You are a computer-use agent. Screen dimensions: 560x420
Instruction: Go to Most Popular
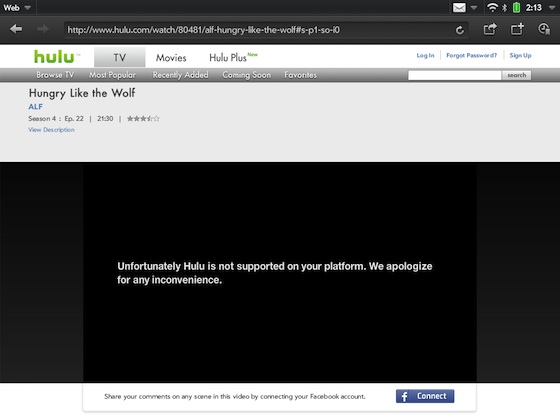[112, 75]
